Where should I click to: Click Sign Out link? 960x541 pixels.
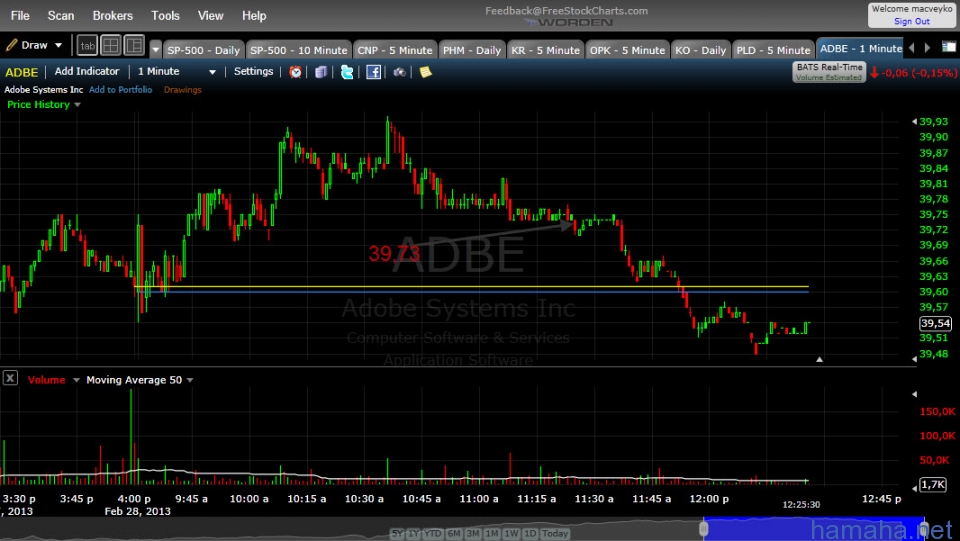coord(912,21)
